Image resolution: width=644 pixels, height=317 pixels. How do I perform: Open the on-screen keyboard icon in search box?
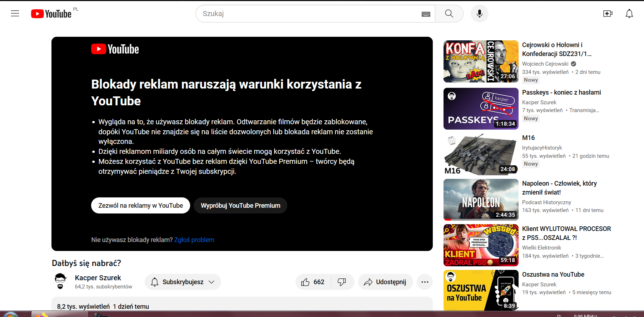(x=426, y=14)
